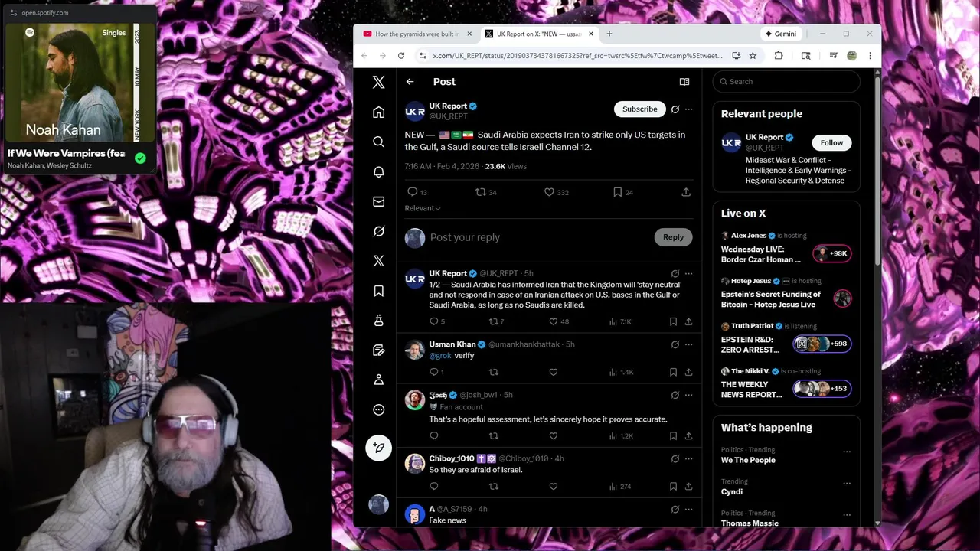Viewport: 980px width, 551px height.
Task: Share the main UK Report post
Action: pyautogui.click(x=686, y=192)
